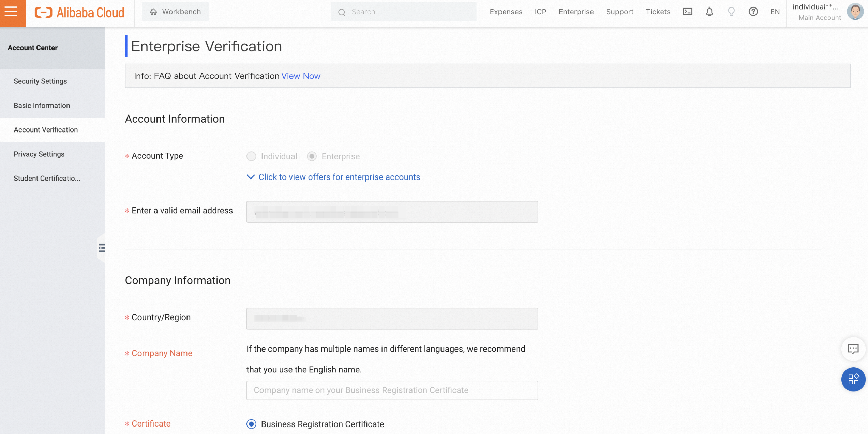Click the blue apps grid floating button
Image resolution: width=868 pixels, height=434 pixels.
853,379
